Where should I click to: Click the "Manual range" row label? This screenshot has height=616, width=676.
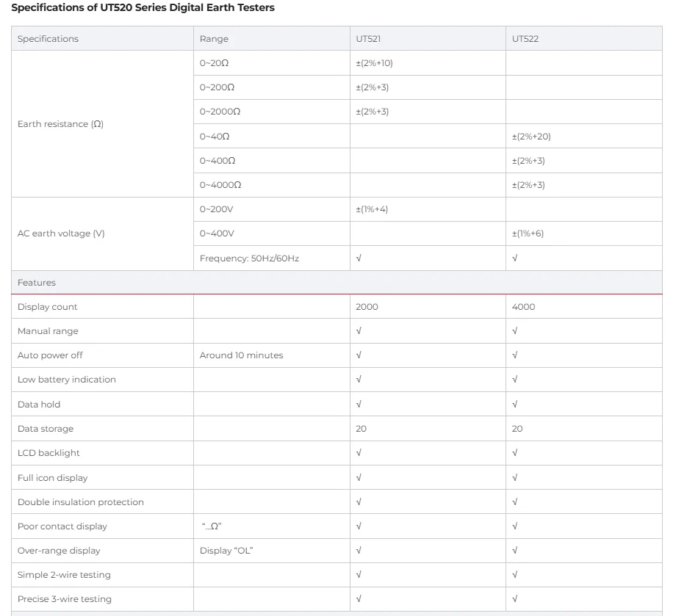(48, 331)
